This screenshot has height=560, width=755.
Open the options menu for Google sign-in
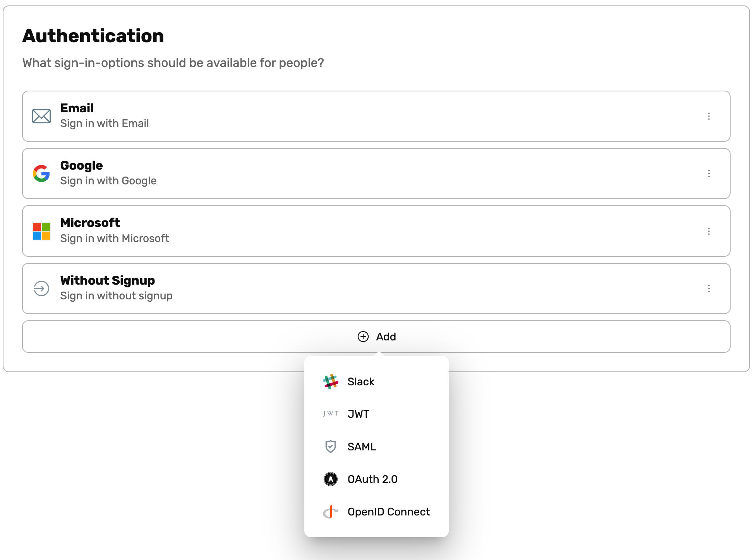point(709,173)
